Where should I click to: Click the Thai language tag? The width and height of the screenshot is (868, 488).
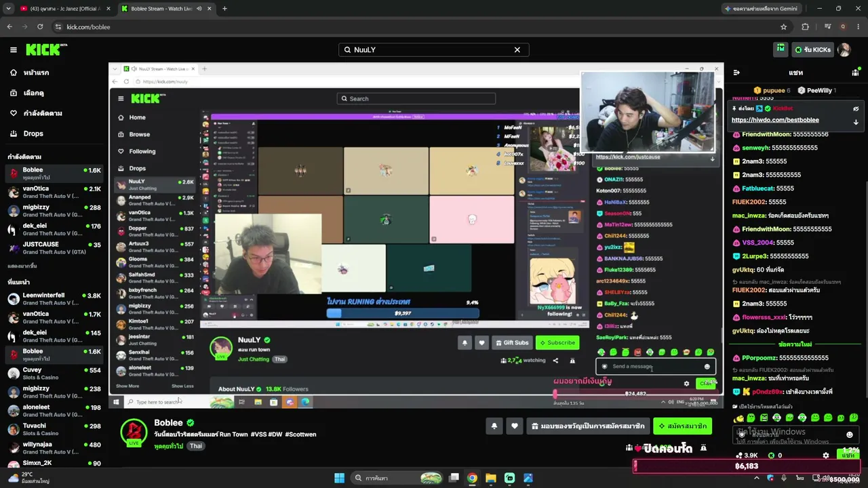195,446
